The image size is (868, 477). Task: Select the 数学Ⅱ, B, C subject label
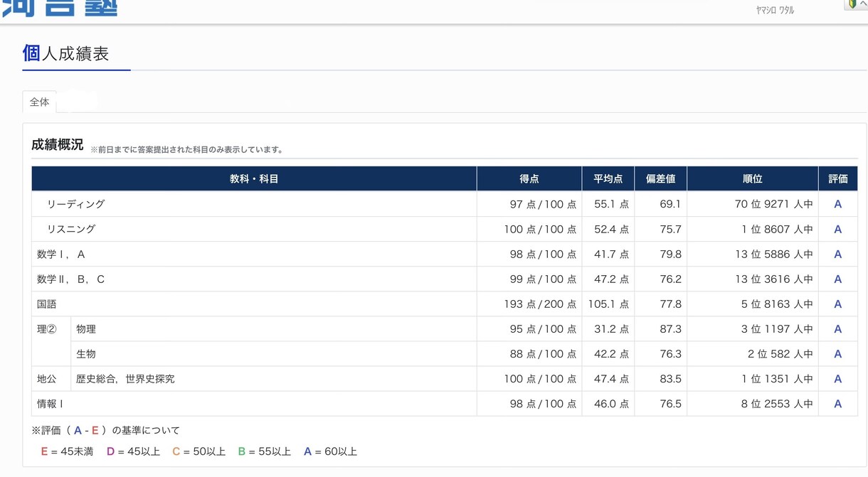(x=70, y=279)
